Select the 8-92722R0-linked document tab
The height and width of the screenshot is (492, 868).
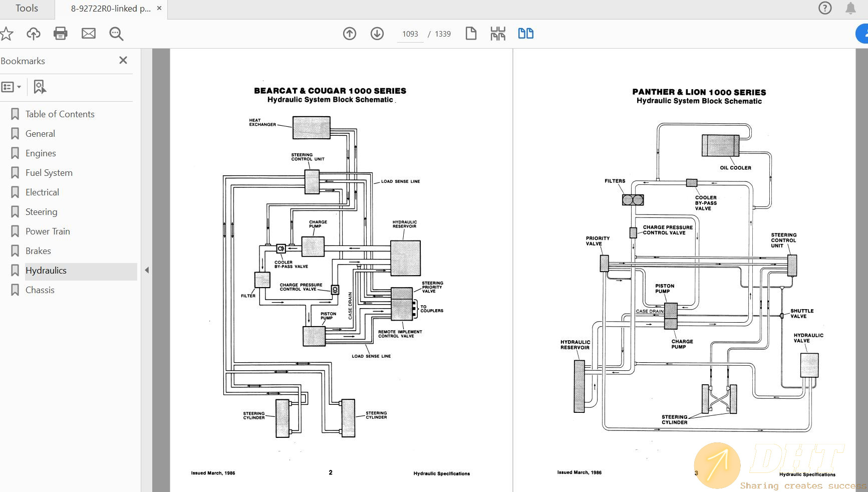(110, 9)
